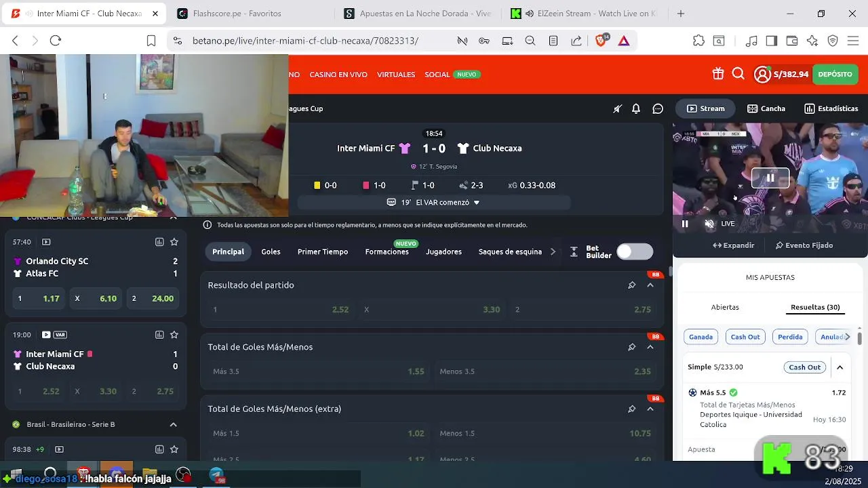Viewport: 868px width, 488px height.
Task: Switch to the Principal market tab
Action: pyautogui.click(x=228, y=251)
